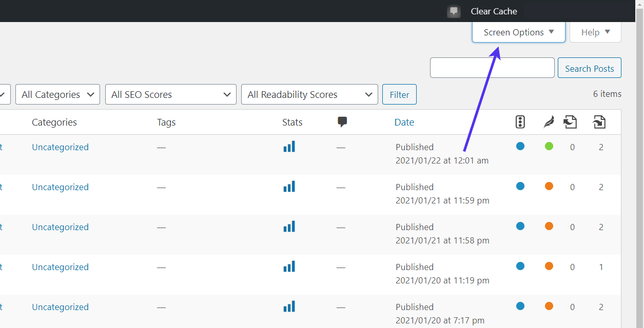Open the All Readability Scores dropdown
This screenshot has height=328, width=644.
(309, 95)
